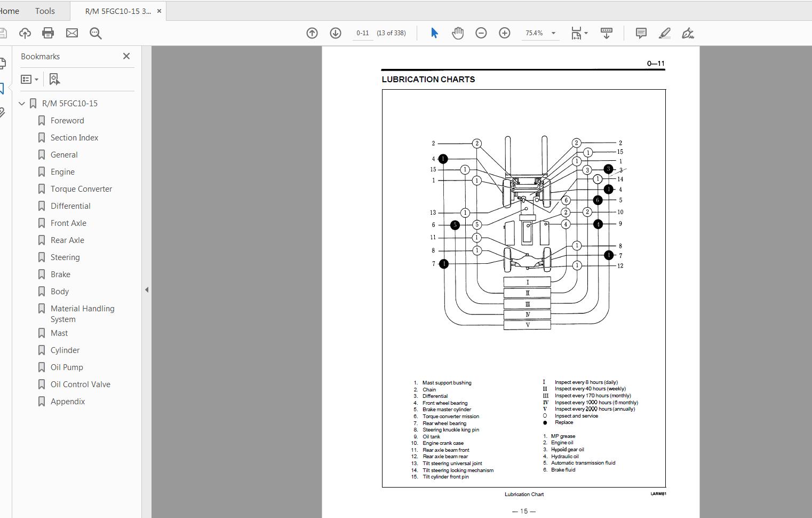The image size is (812, 518).
Task: Switch to the Tools tab
Action: [44, 11]
